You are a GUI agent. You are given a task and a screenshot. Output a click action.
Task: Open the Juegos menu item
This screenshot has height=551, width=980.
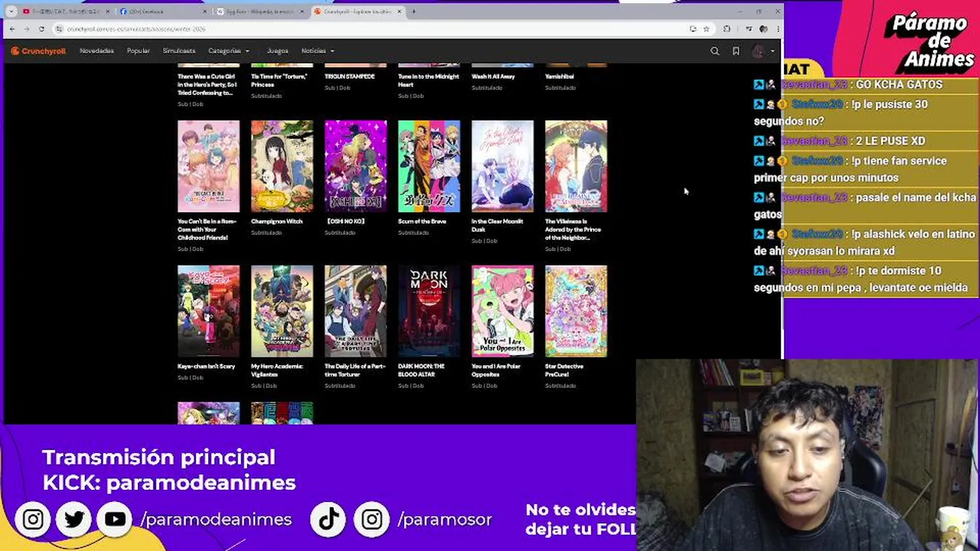coord(277,51)
